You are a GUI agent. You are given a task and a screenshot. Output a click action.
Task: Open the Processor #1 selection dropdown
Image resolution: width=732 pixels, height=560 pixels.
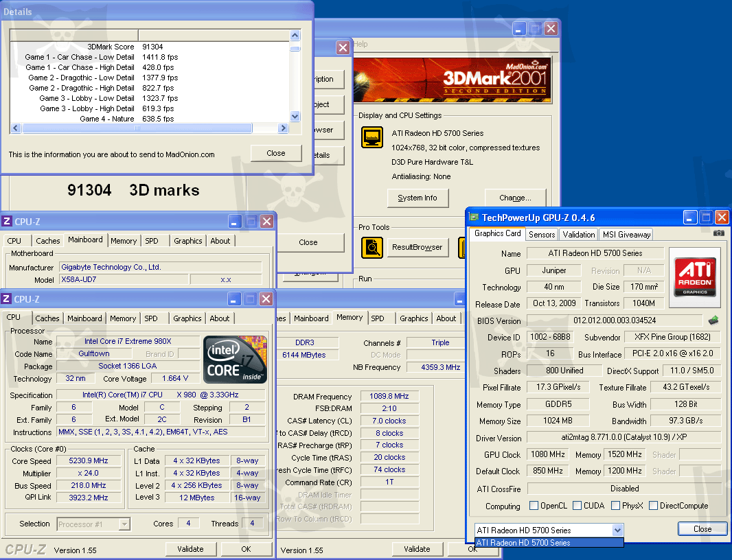(124, 524)
